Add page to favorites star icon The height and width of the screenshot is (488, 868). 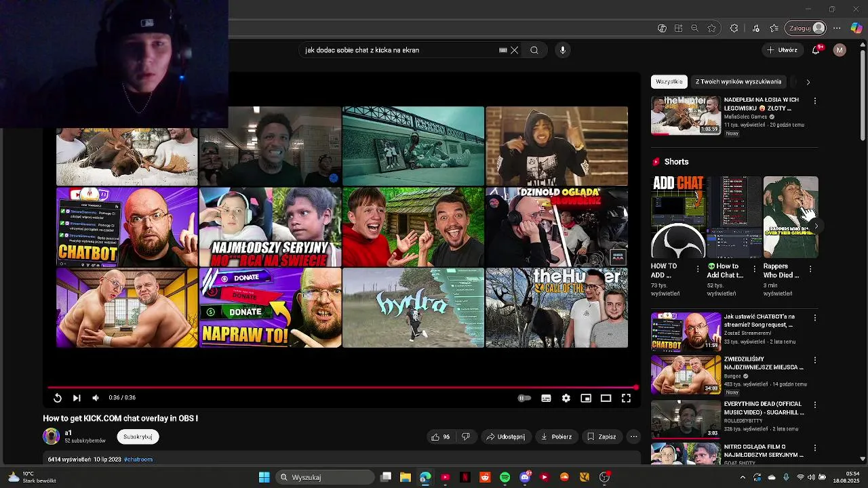coord(711,28)
